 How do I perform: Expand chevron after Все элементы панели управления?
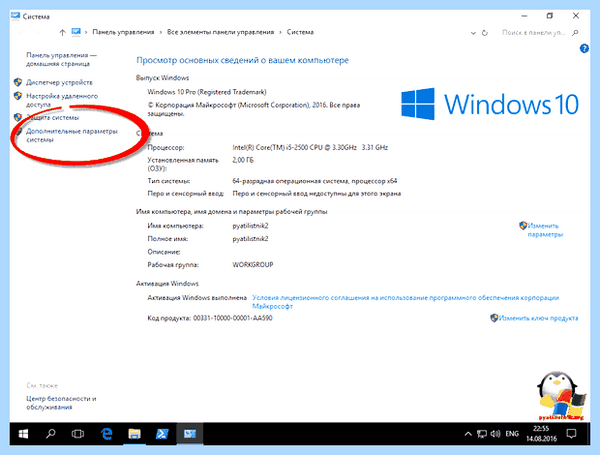click(280, 33)
